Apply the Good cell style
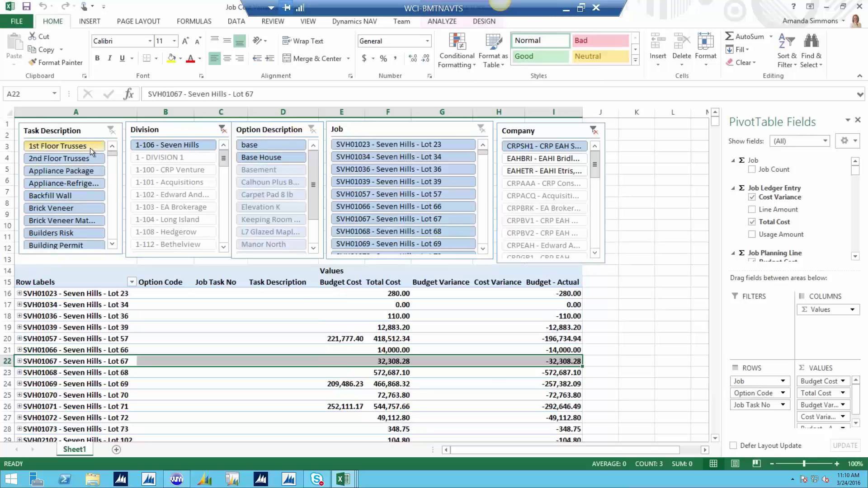 539,56
